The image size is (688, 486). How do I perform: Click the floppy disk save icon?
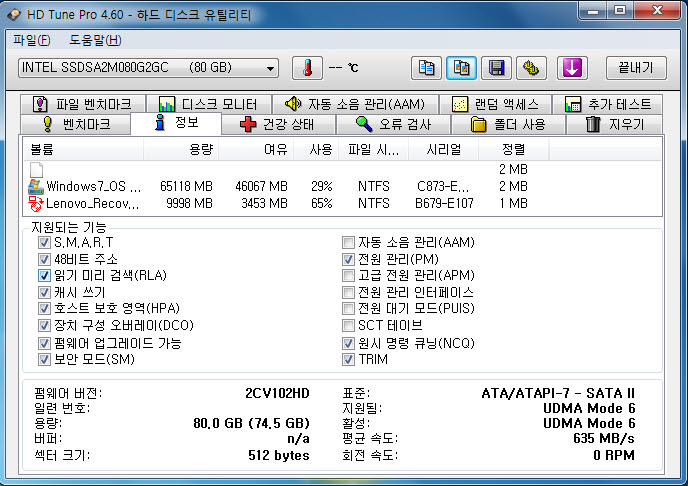496,68
